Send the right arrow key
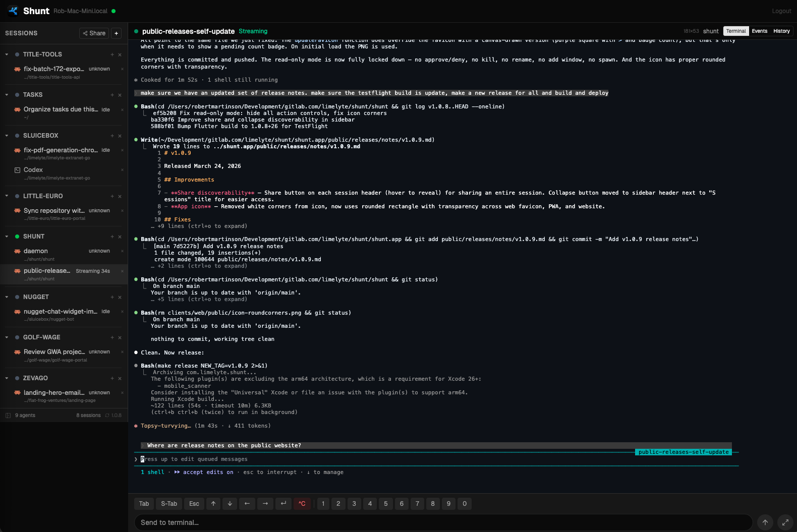797x532 pixels. (x=265, y=504)
